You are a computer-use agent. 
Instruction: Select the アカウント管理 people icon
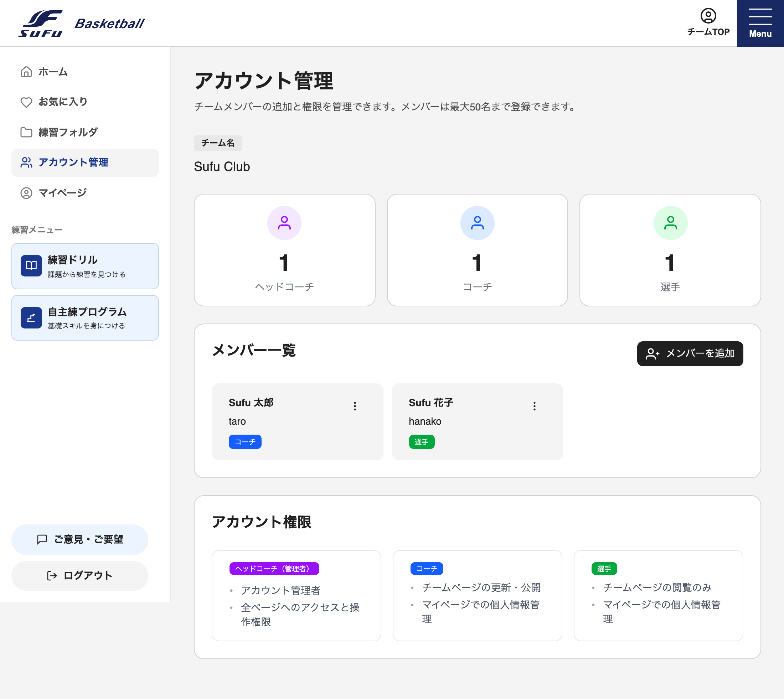[x=26, y=162]
